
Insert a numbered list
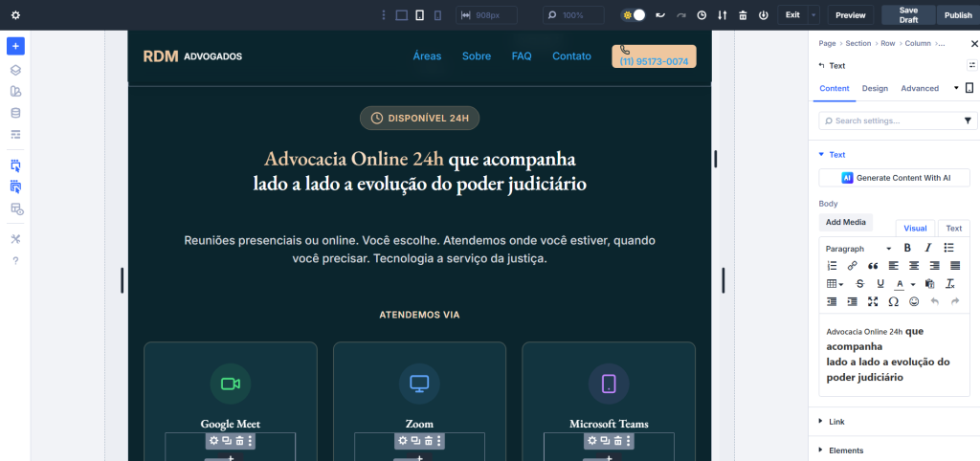[x=832, y=266]
